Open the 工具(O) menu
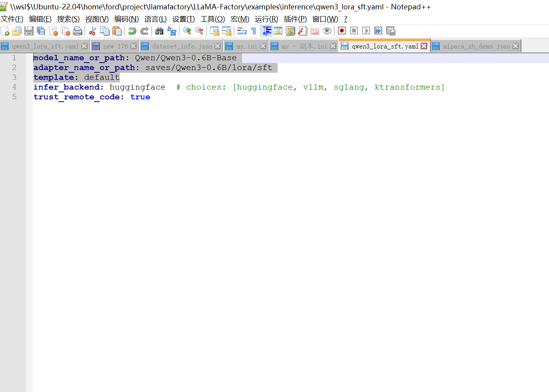The image size is (549, 392). pos(213,19)
